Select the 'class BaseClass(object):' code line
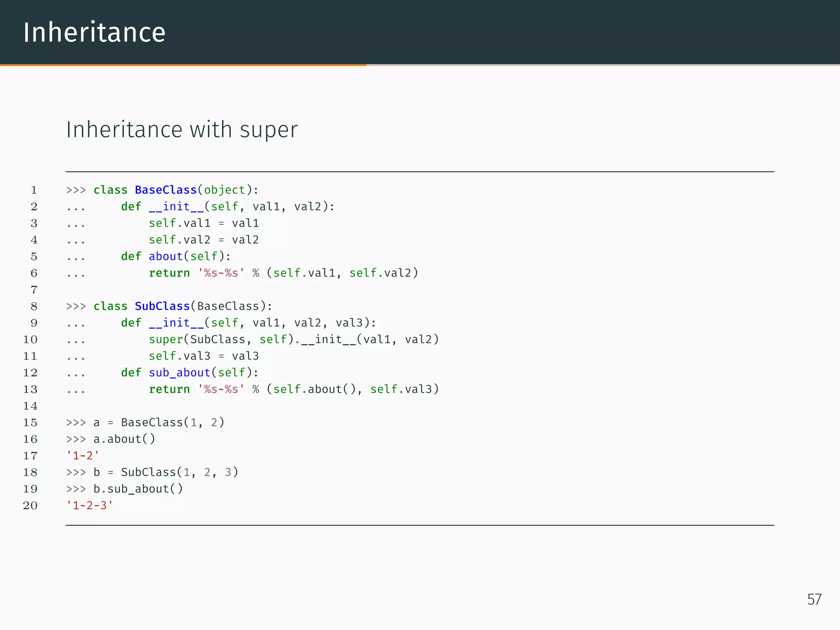Viewport: 840px width, 630px height. pos(162,190)
